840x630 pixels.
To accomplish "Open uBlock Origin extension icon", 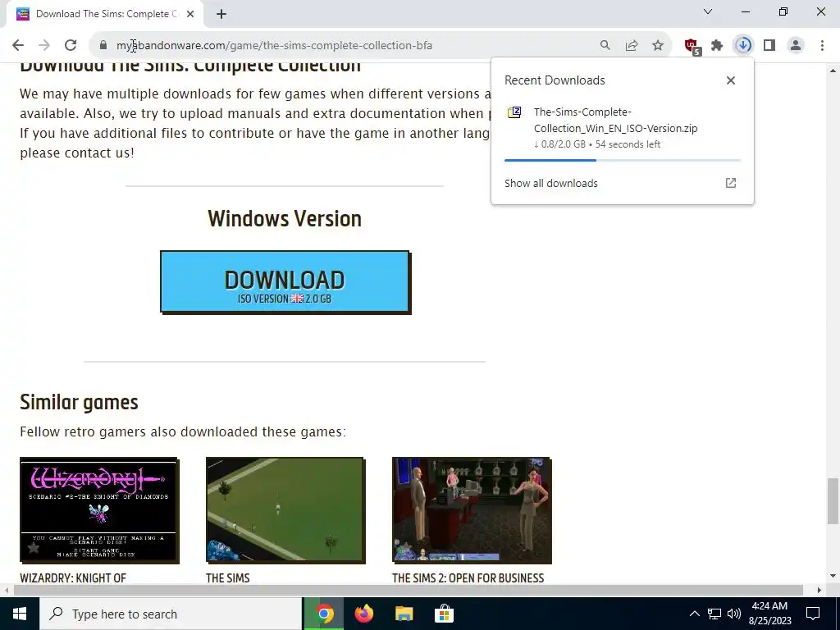I will pyautogui.click(x=692, y=46).
